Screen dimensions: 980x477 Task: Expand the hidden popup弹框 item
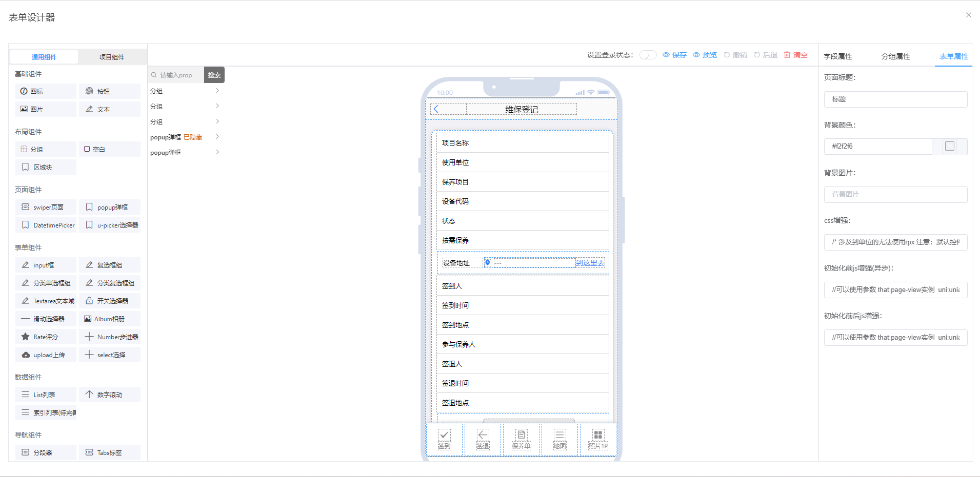[217, 137]
